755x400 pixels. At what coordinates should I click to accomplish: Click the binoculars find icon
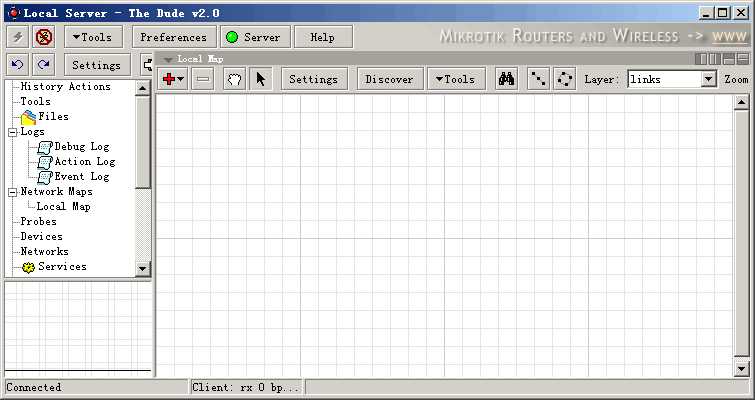click(506, 79)
